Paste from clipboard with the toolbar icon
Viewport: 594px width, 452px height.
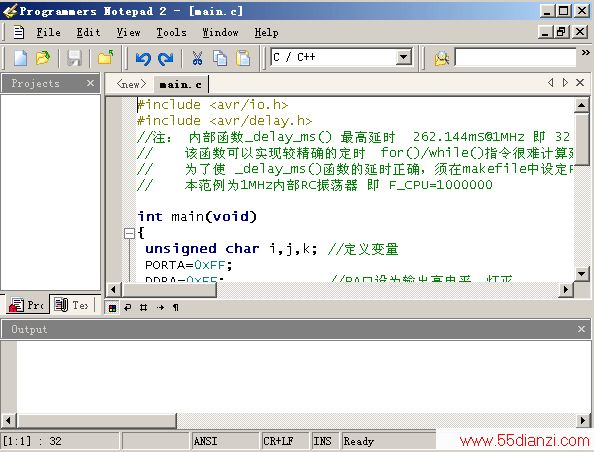(x=243, y=58)
